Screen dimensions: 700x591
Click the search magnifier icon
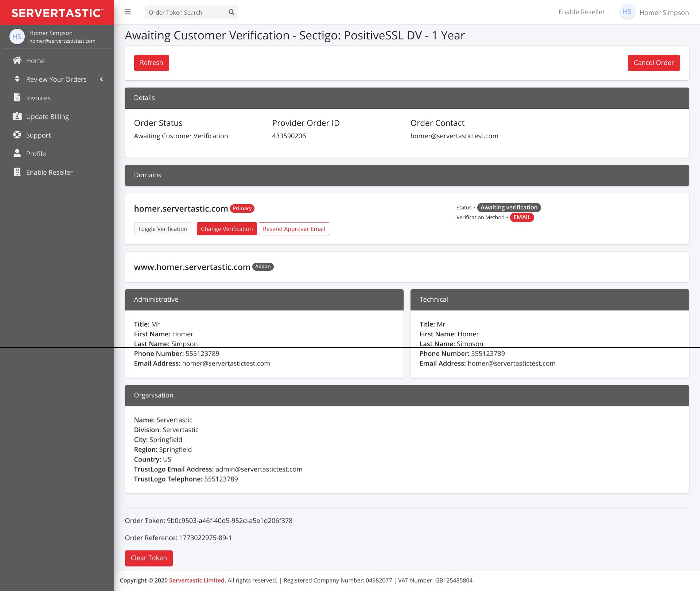pos(231,12)
